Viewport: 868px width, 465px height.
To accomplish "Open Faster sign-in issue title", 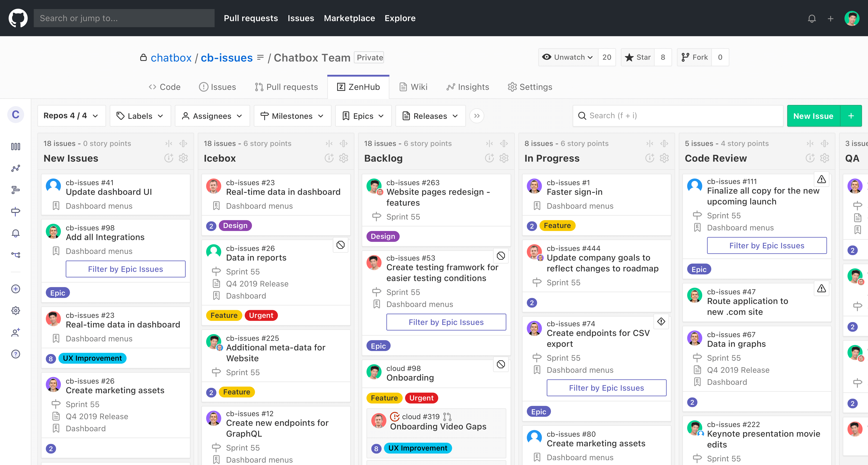I will 574,192.
